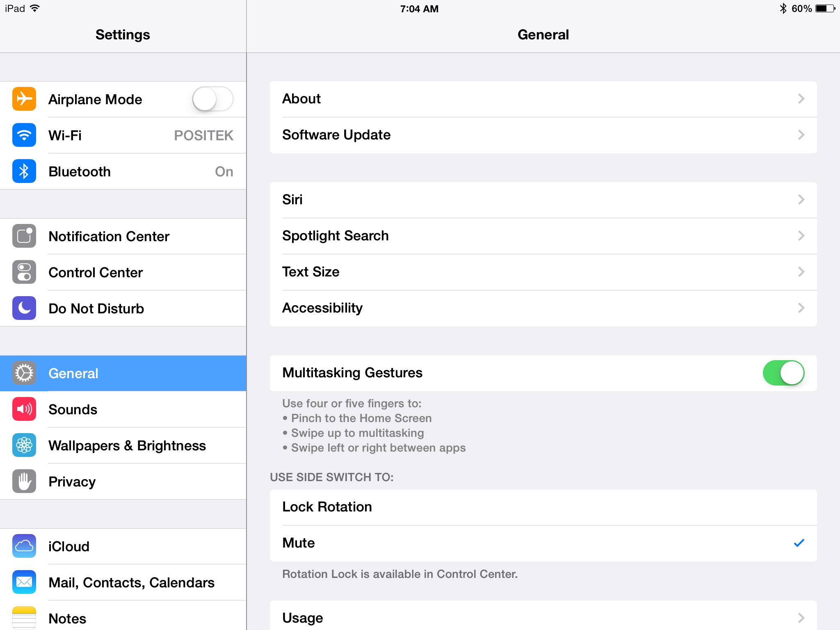Screen dimensions: 840x630
Task: Tap the Mail envelope icon
Action: point(24,582)
